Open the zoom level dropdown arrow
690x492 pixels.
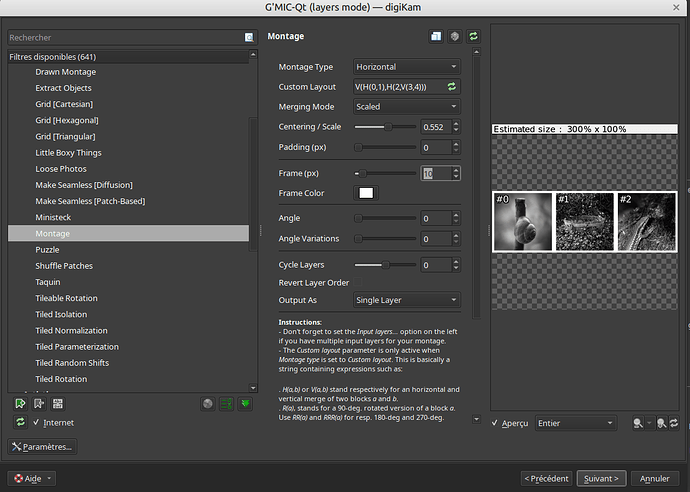(649, 423)
